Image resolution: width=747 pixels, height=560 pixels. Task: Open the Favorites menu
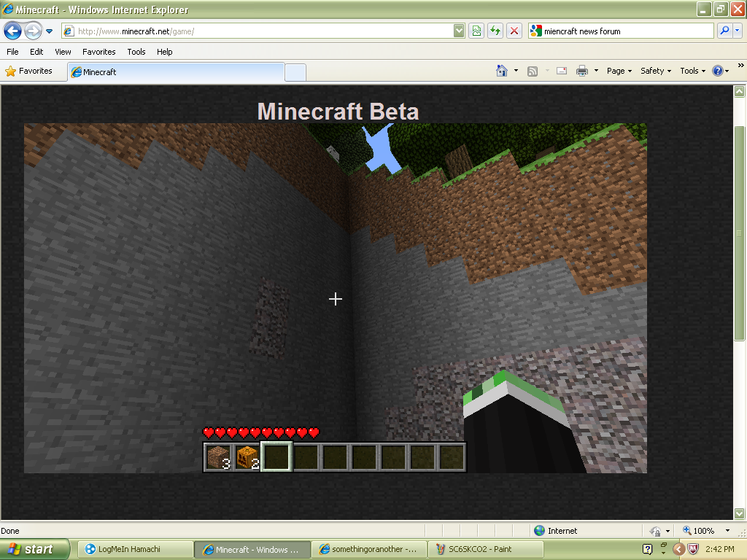pyautogui.click(x=99, y=52)
